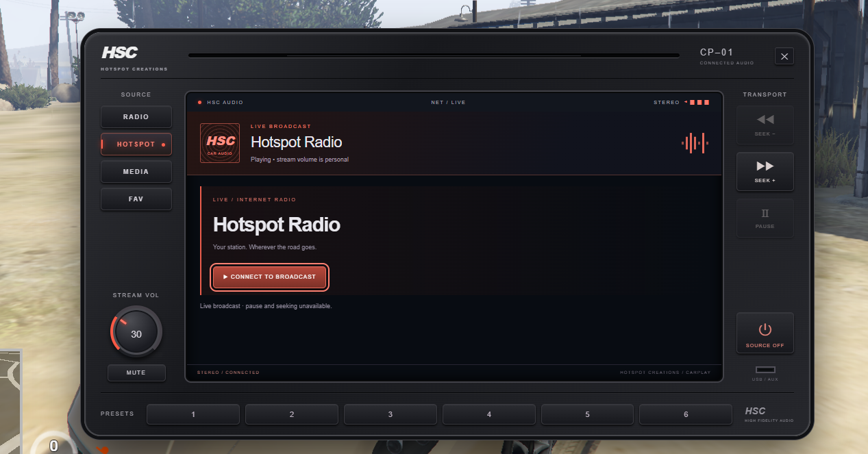Click the USB / AUX port icon
This screenshot has height=454, width=868.
pos(765,370)
